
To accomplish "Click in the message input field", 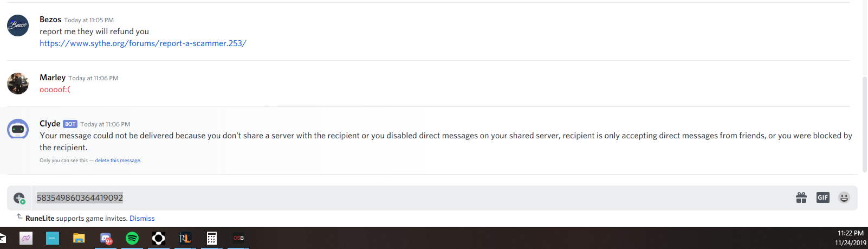I will click(412, 198).
